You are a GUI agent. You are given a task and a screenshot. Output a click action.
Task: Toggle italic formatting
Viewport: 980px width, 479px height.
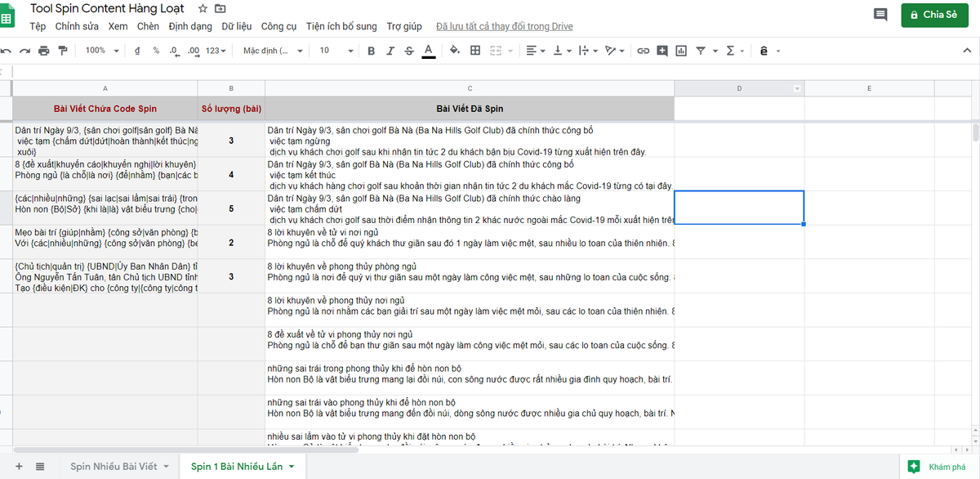coord(390,51)
